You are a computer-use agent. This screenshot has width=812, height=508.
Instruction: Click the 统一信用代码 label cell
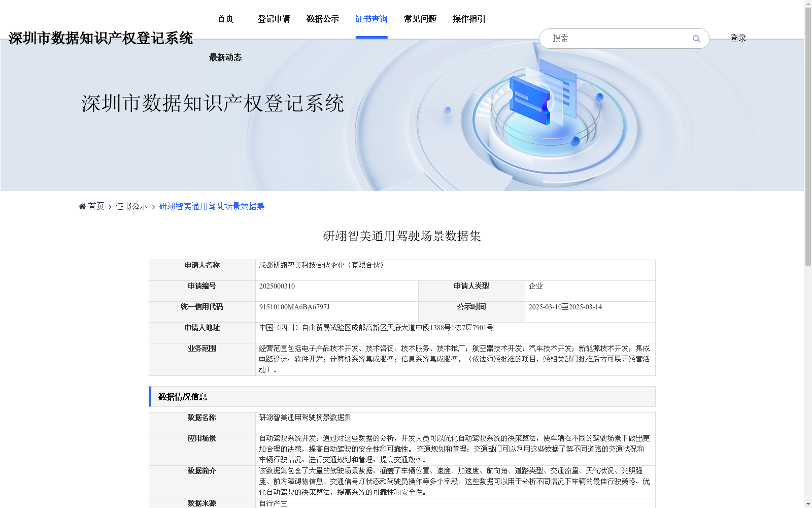click(202, 312)
